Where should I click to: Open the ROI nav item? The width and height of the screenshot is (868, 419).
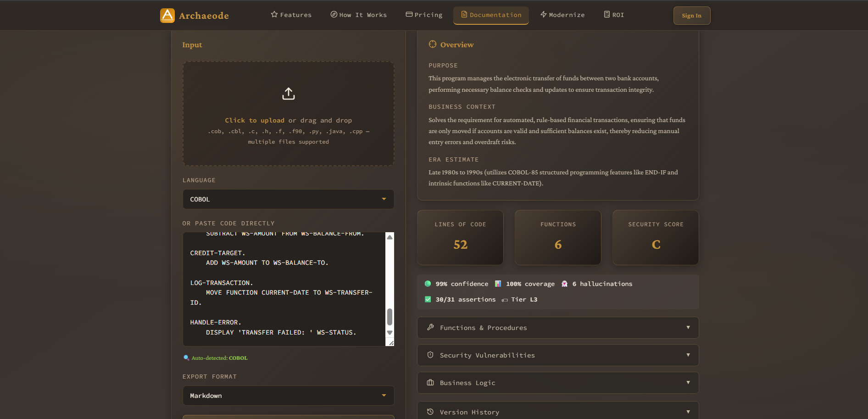pyautogui.click(x=614, y=15)
